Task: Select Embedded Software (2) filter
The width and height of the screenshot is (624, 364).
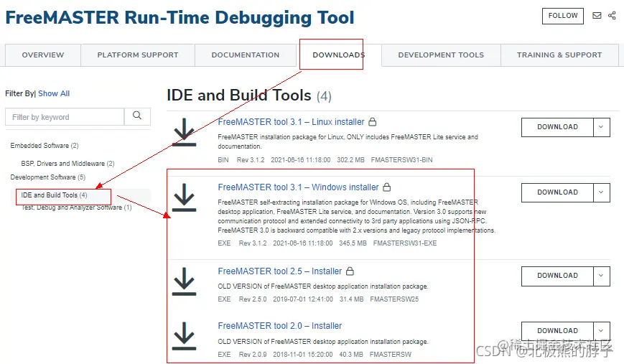Action: tap(45, 146)
